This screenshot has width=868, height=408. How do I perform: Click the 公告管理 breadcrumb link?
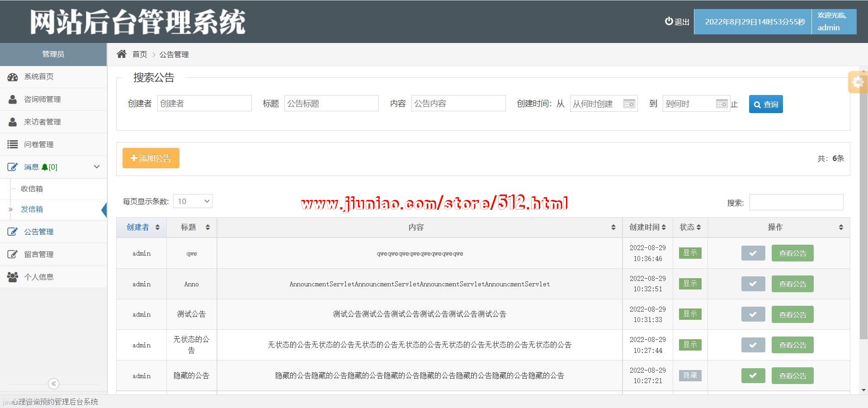(174, 55)
